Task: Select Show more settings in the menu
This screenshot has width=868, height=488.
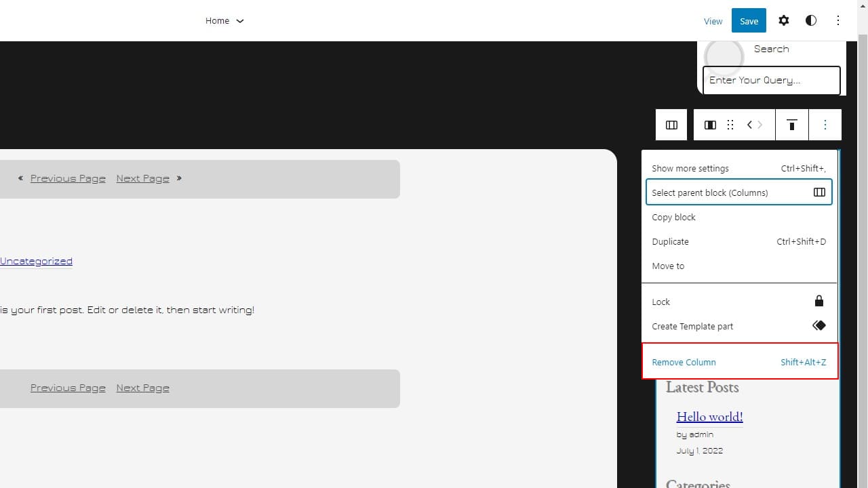Action: pyautogui.click(x=690, y=168)
